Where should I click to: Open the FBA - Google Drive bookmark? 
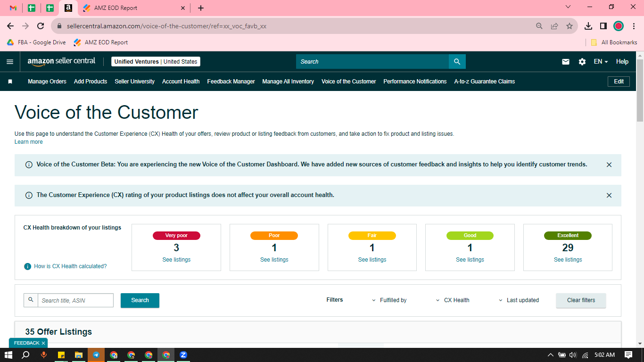tap(36, 42)
